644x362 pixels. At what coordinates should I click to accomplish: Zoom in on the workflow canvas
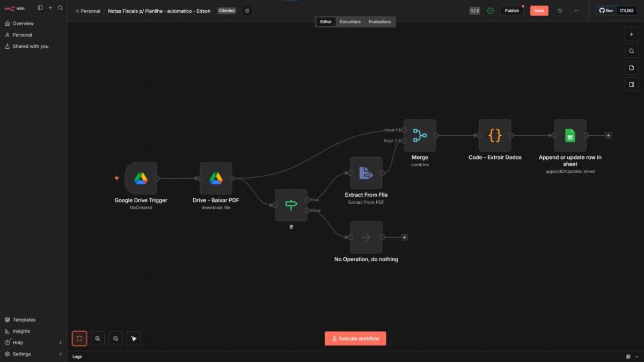[98, 338]
